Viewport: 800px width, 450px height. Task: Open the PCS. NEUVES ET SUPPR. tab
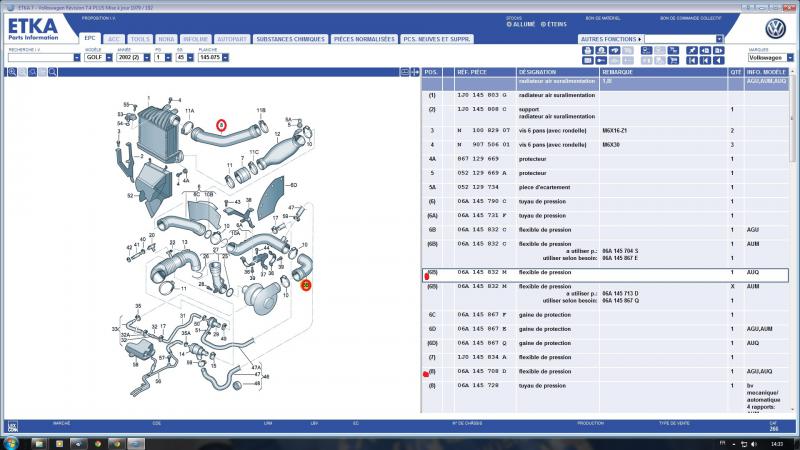[437, 39]
